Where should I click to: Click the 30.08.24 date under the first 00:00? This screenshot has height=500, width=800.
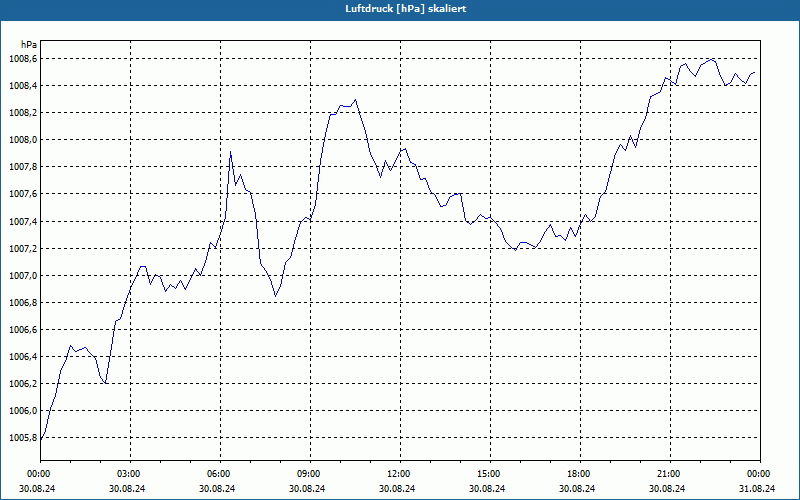pos(38,488)
